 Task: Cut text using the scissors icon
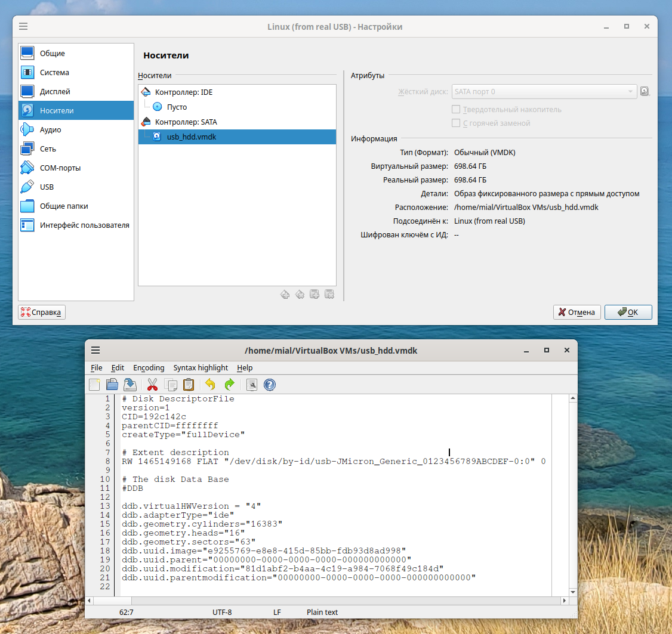(152, 385)
